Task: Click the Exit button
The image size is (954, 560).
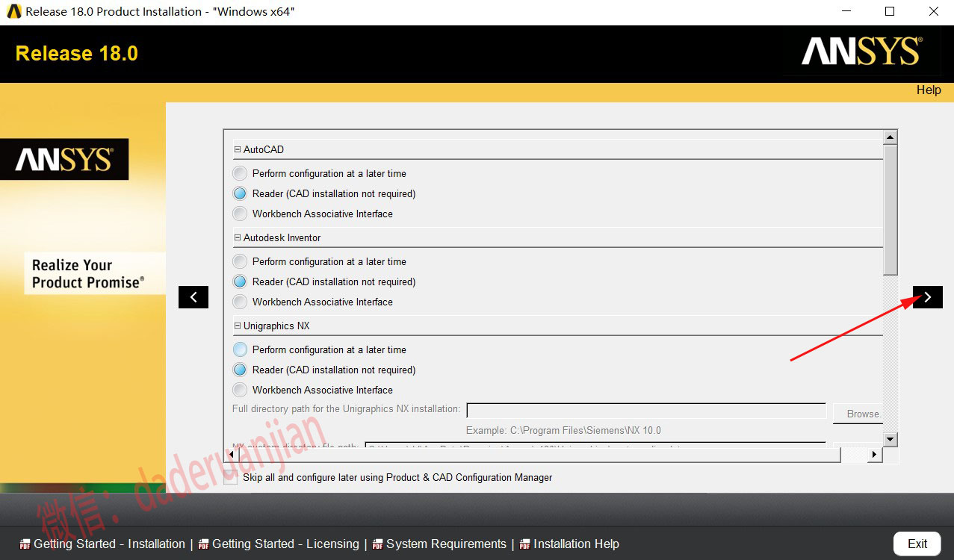Action: (x=917, y=544)
